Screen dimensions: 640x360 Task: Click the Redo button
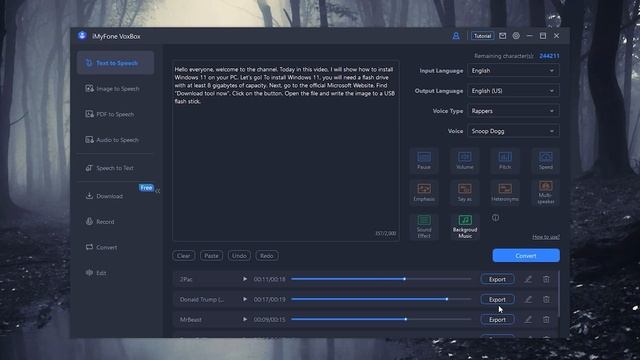coord(267,256)
